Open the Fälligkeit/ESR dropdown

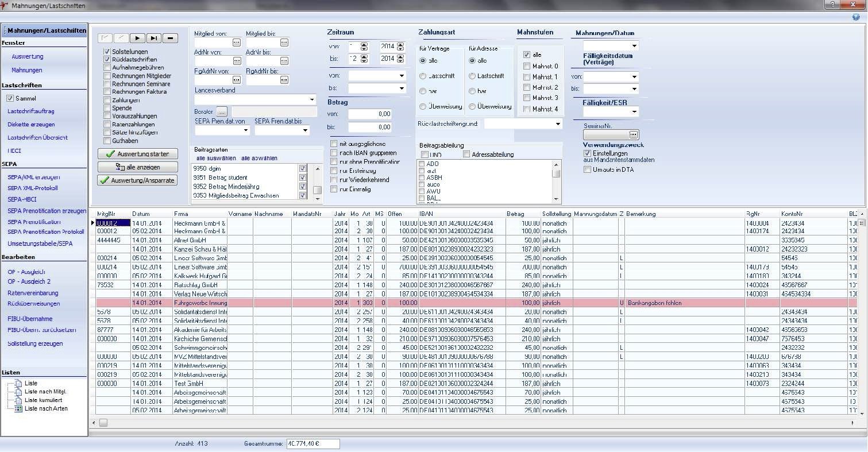[634, 111]
